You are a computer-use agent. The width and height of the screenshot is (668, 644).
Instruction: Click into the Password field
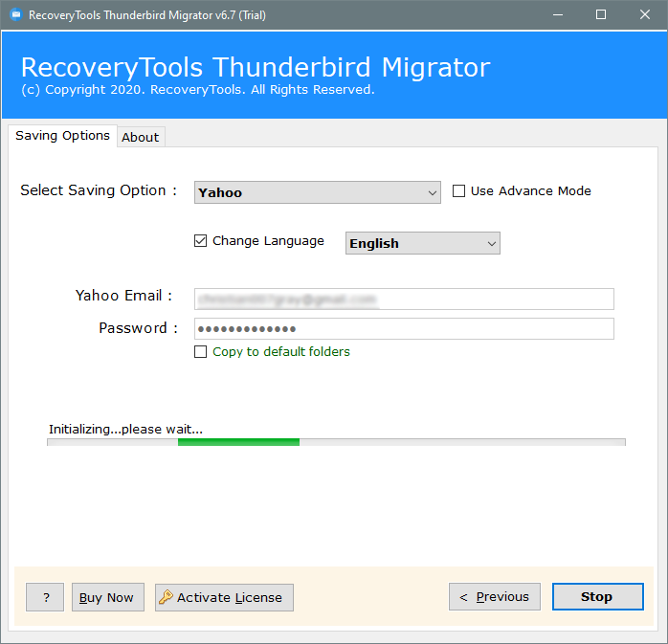[404, 329]
